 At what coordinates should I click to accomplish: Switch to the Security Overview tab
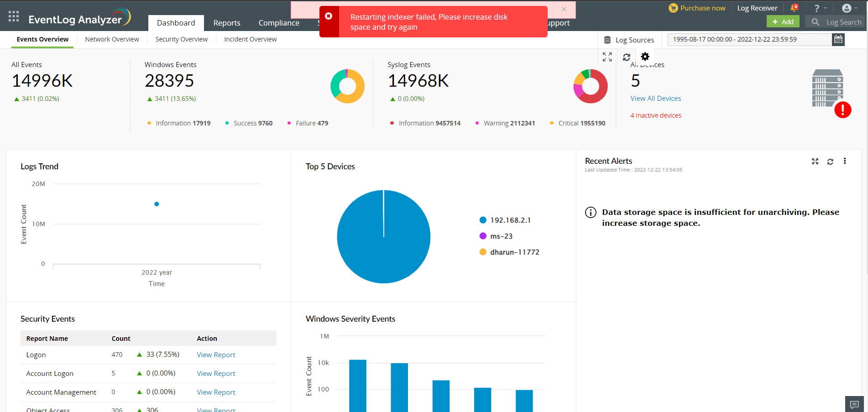pos(181,39)
